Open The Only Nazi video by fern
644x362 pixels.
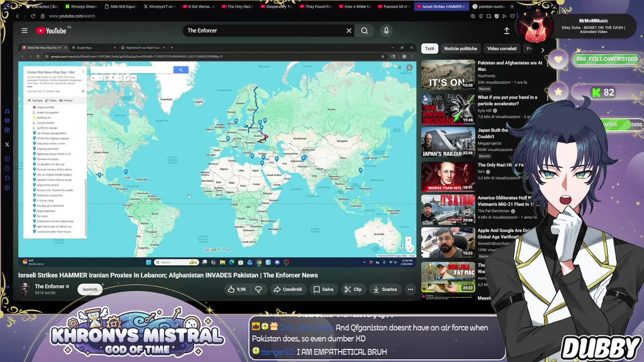click(x=448, y=177)
